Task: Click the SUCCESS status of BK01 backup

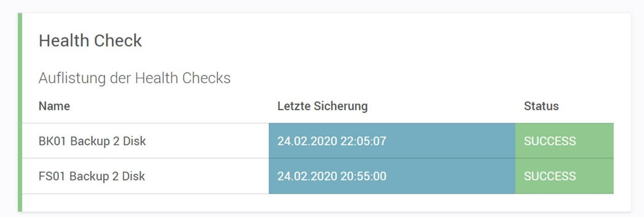Action: click(x=550, y=141)
